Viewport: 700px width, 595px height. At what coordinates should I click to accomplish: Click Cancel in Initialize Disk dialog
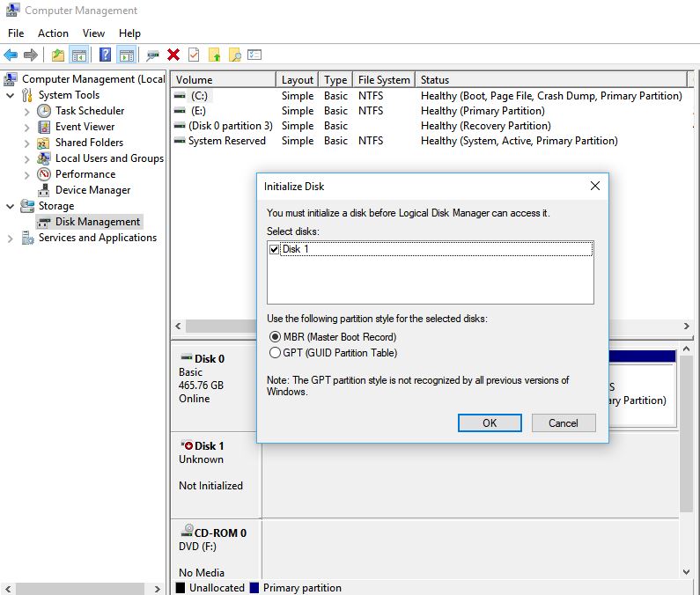(x=564, y=422)
